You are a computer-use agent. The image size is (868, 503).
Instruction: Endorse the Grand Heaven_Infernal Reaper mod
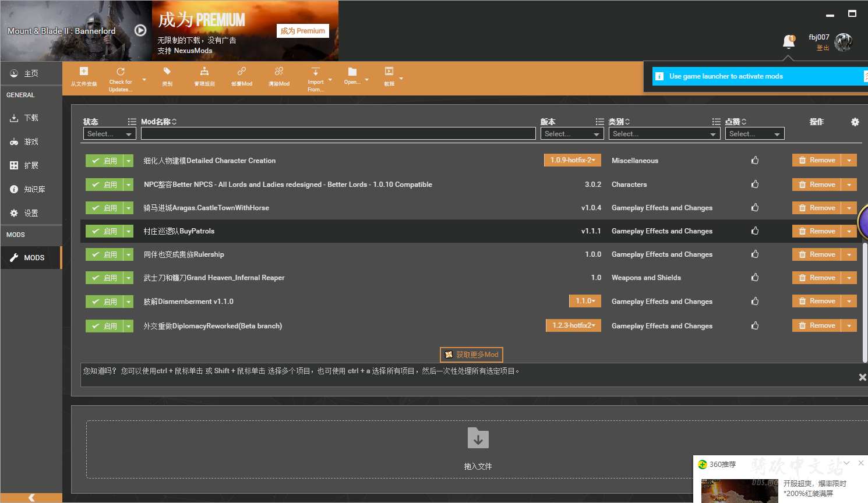(x=755, y=277)
